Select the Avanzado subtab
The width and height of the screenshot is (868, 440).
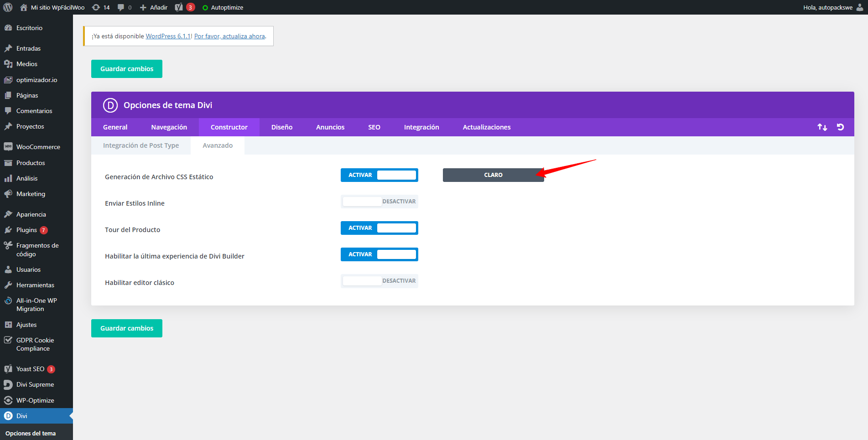[218, 145]
